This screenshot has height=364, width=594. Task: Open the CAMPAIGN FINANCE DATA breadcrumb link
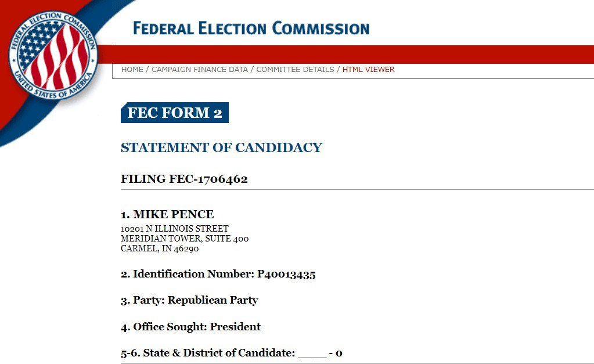pyautogui.click(x=200, y=70)
